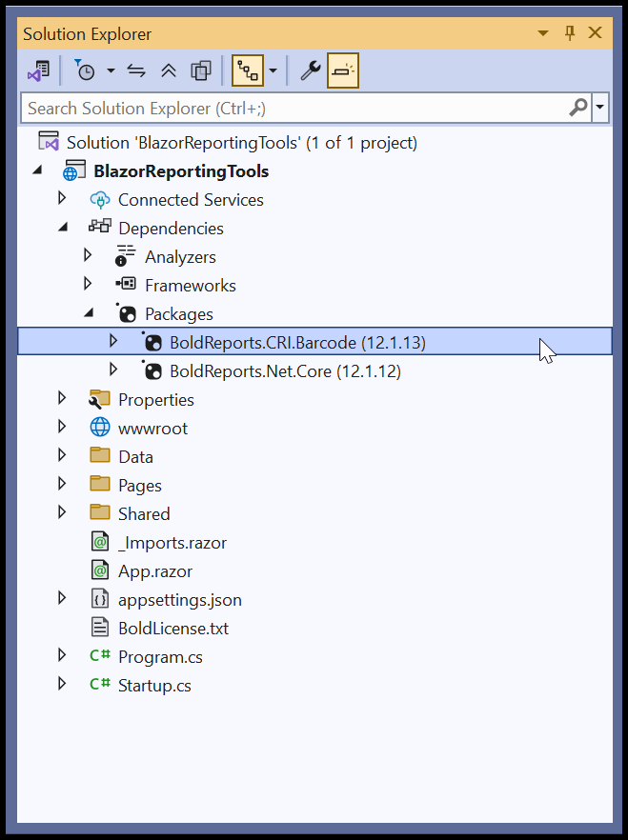628x840 pixels.
Task: Expand the Pages folder
Action: (x=62, y=483)
